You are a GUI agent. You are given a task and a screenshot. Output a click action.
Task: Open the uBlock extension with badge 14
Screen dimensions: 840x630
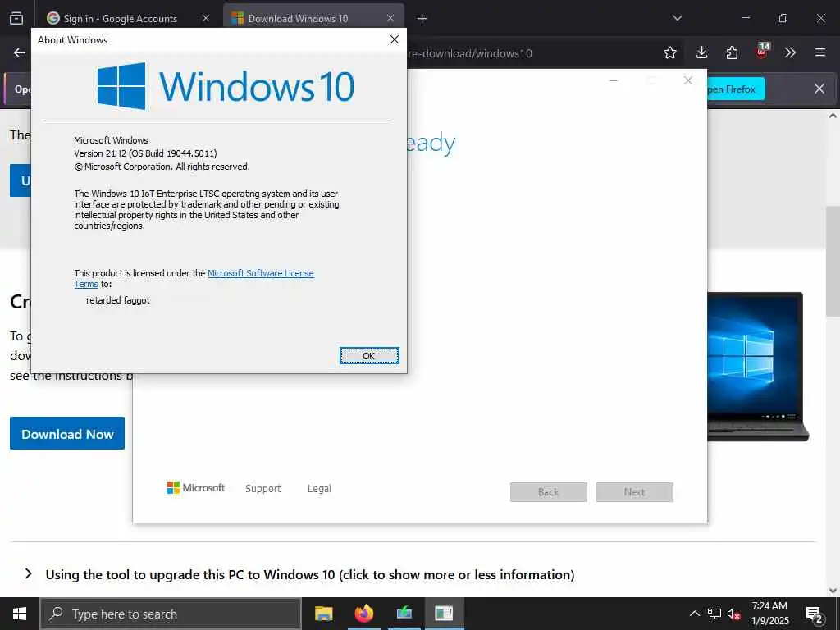coord(762,52)
